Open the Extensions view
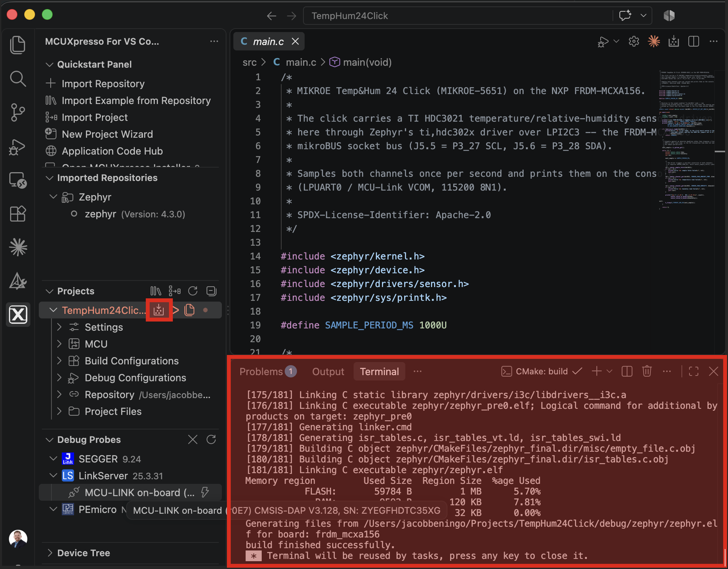Viewport: 728px width, 569px height. 18,214
